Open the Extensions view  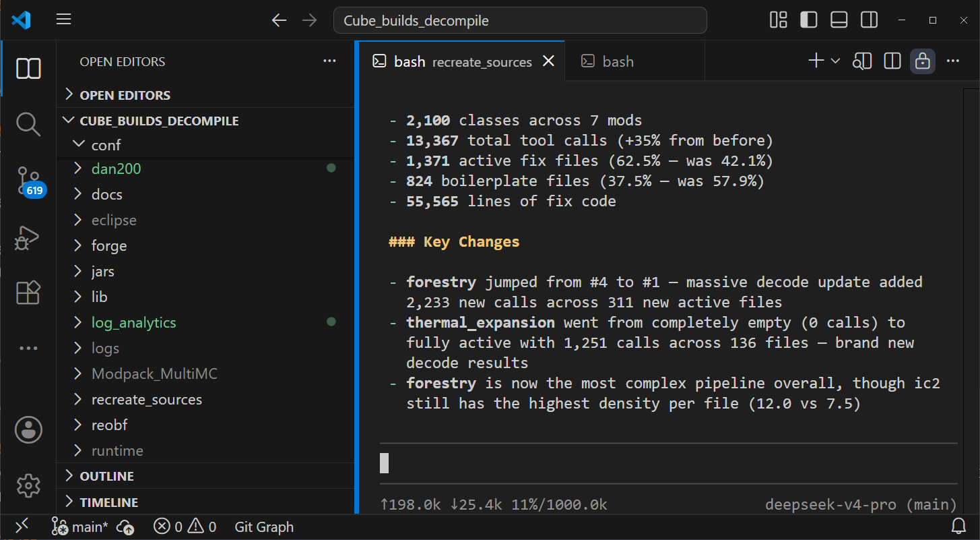28,293
